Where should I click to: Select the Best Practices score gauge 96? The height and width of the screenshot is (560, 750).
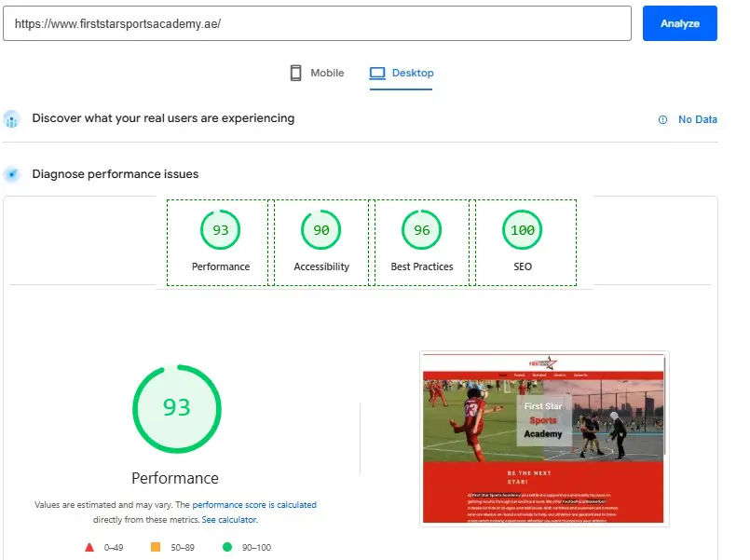coord(422,231)
